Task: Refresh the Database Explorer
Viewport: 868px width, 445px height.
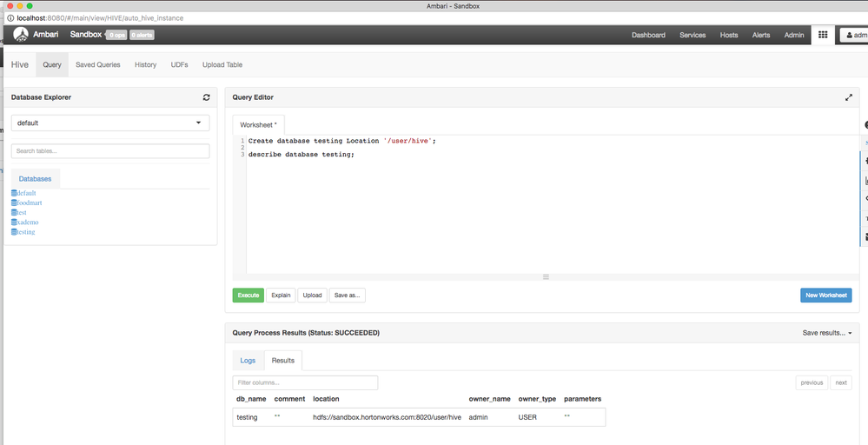Action: 206,98
